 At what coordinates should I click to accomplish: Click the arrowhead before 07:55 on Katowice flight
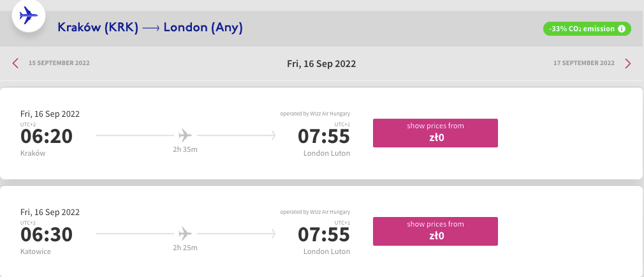point(273,234)
